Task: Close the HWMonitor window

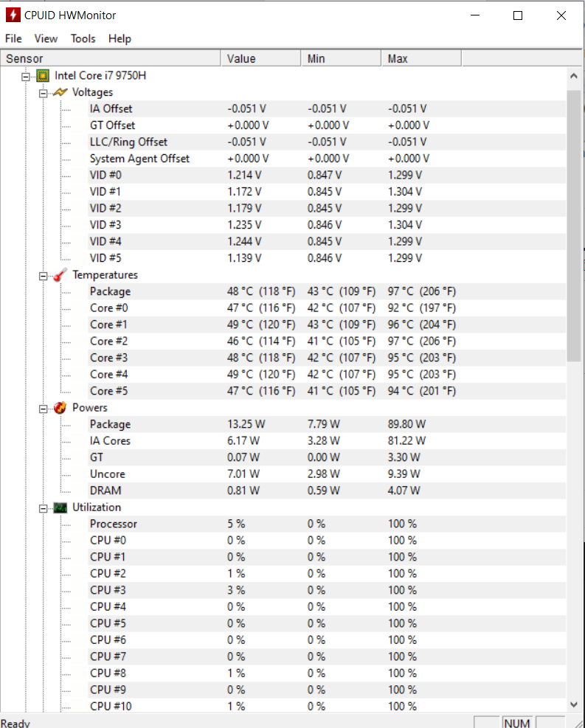Action: (x=561, y=15)
